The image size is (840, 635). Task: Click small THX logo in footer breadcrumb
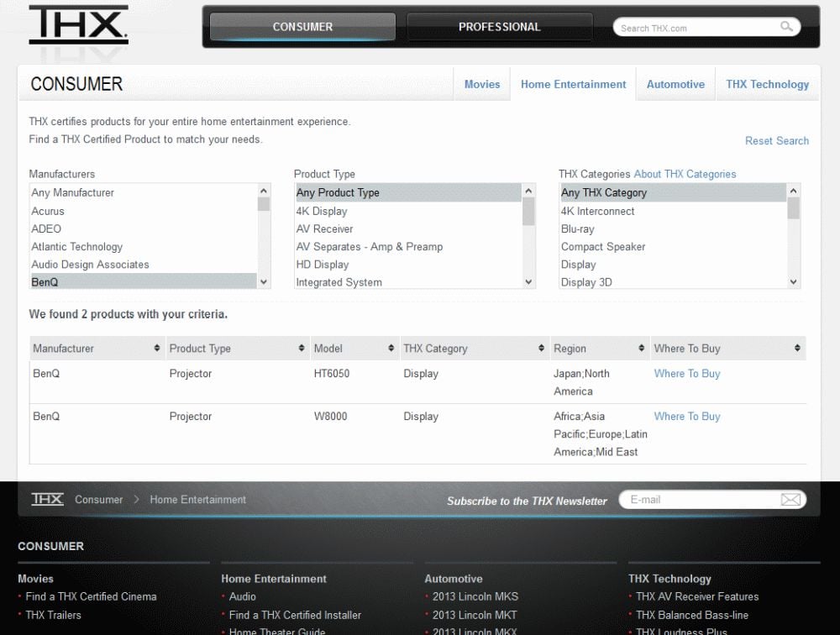(x=47, y=500)
